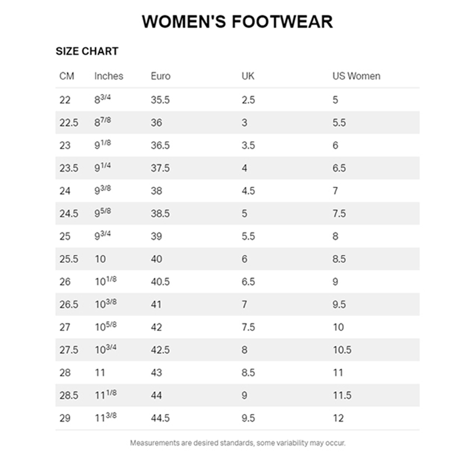Click the measurements variability disclaimer text
The width and height of the screenshot is (476, 476).
coord(238,443)
